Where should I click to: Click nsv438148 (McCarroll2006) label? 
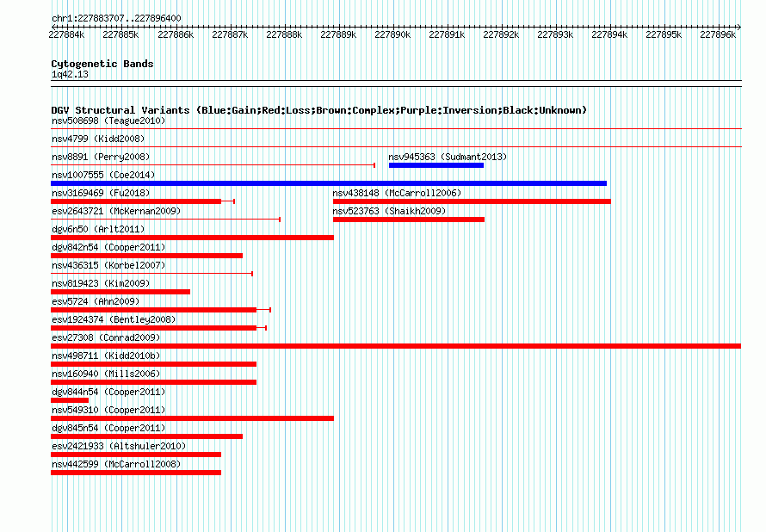coord(397,193)
